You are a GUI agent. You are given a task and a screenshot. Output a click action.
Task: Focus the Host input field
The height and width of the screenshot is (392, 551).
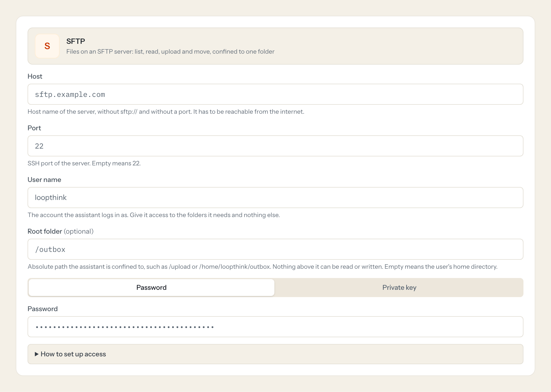point(275,94)
